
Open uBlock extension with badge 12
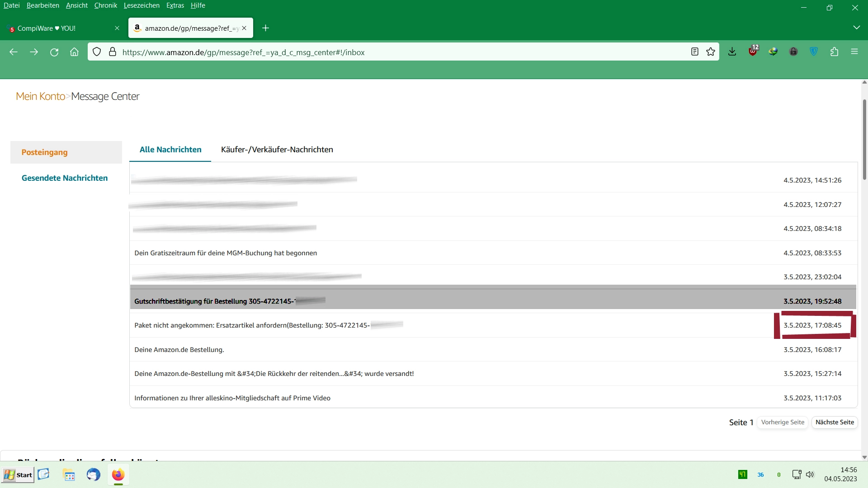(753, 51)
